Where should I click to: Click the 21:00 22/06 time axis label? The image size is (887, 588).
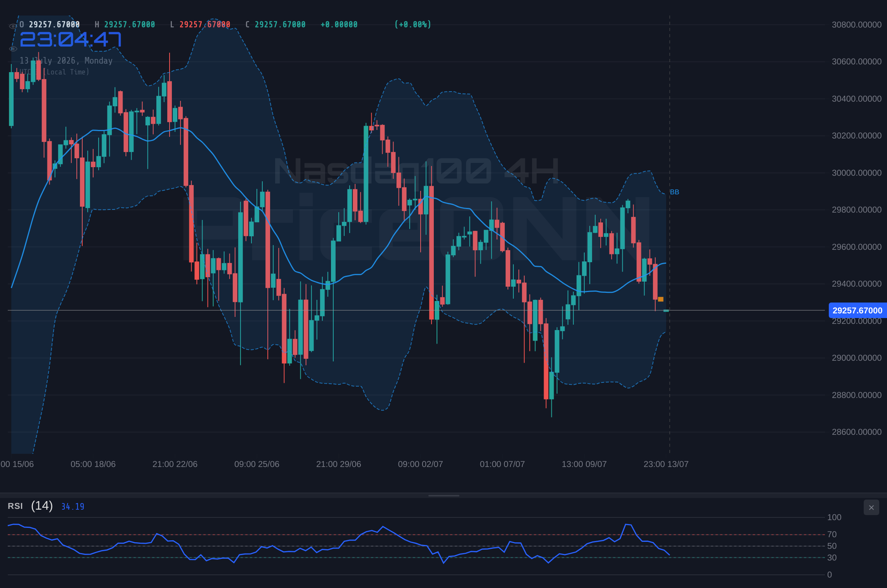(x=175, y=464)
